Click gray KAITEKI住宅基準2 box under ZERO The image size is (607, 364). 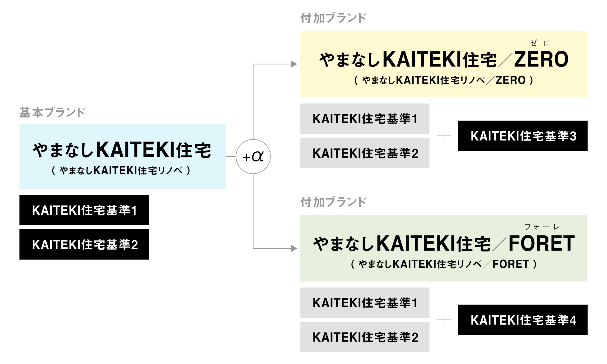pos(365,153)
